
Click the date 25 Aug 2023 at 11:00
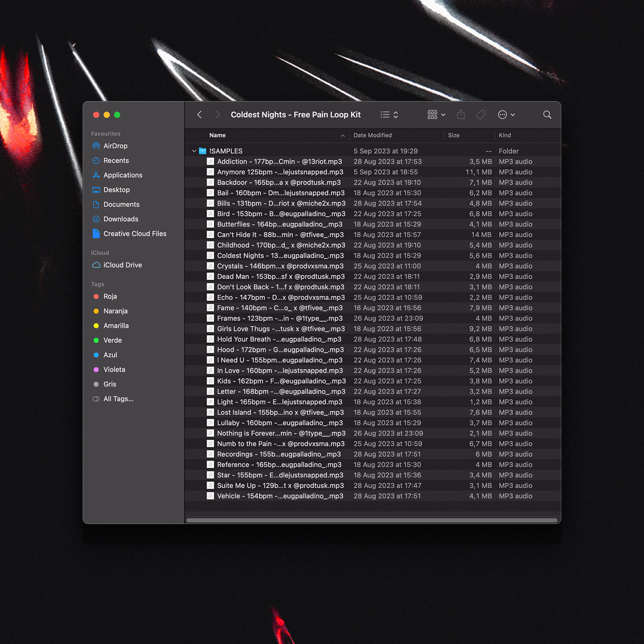[x=387, y=266]
